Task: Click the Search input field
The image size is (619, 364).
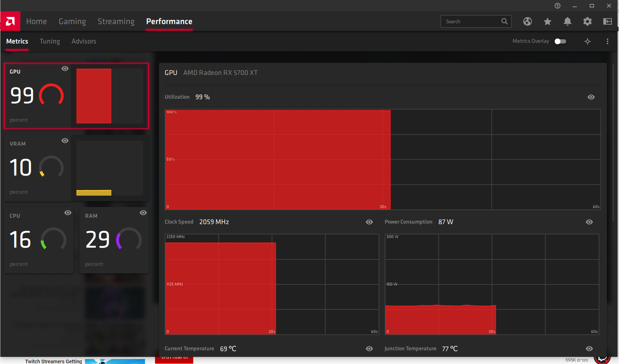Action: click(471, 21)
